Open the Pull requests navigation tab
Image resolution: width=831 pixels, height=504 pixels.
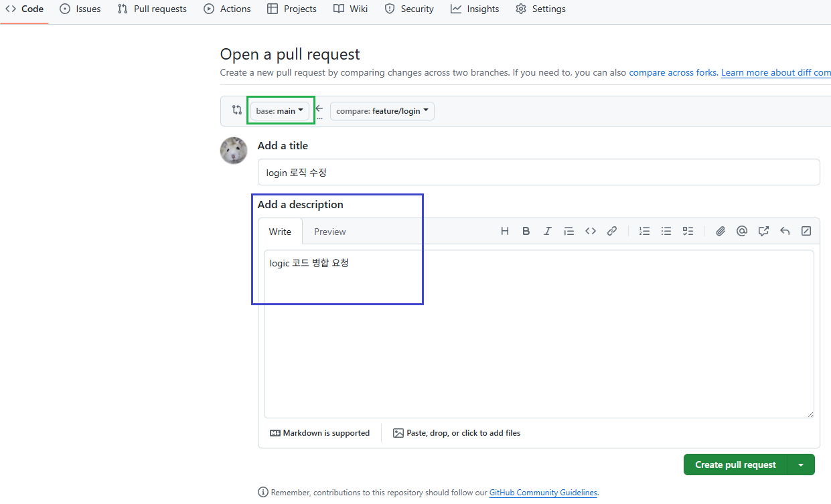(x=152, y=9)
